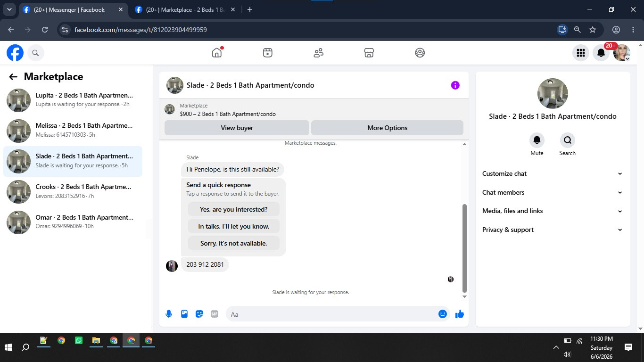Viewport: 644px width, 362px height.
Task: Open Lupita's apartment conversation
Action: pyautogui.click(x=73, y=100)
